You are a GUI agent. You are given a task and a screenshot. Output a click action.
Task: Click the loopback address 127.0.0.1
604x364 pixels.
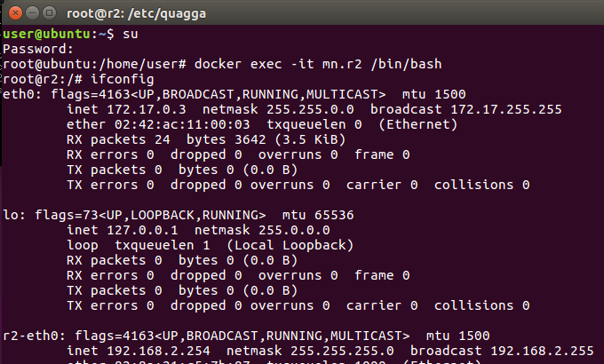pyautogui.click(x=142, y=230)
